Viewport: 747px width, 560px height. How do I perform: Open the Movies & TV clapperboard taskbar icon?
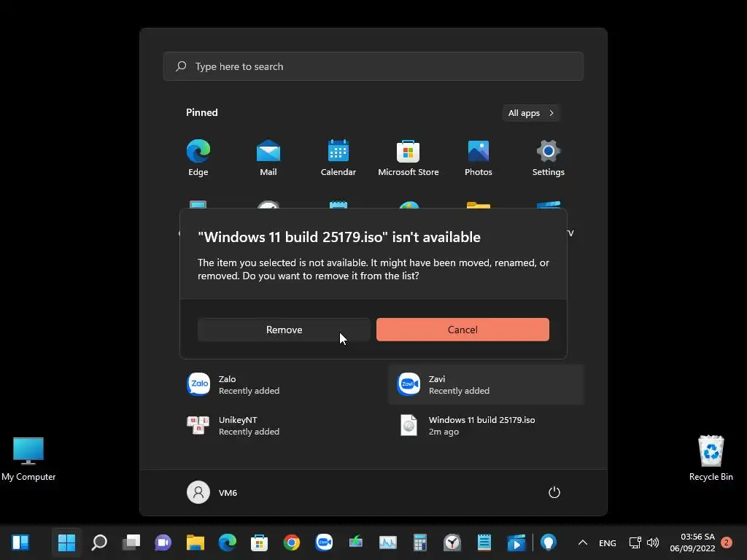[x=516, y=542]
